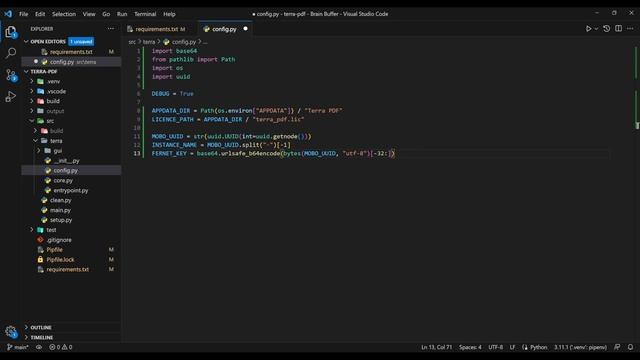The width and height of the screenshot is (640, 360).
Task: Click the unsaved dot on config.py tab
Action: 245,29
